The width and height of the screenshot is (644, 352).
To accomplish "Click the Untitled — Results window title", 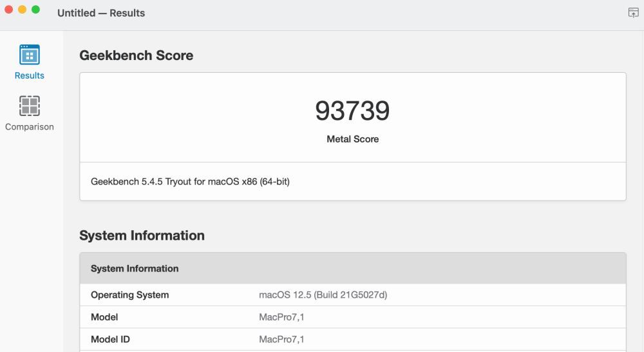I will tap(101, 13).
